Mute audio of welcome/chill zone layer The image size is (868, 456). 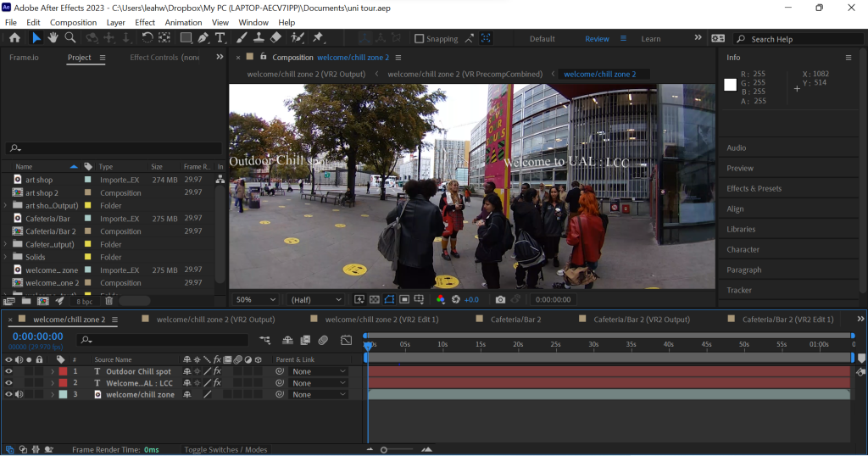point(19,395)
